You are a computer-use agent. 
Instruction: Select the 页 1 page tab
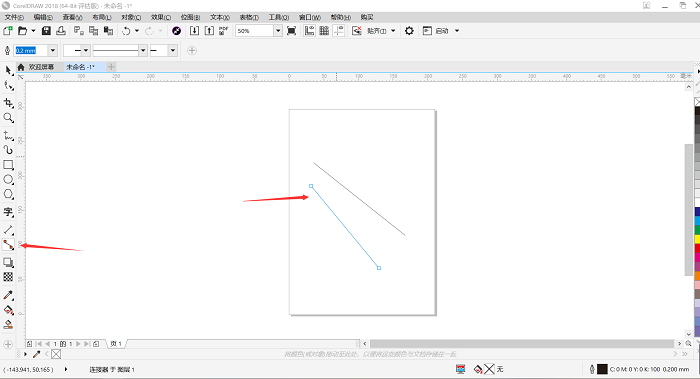point(116,344)
